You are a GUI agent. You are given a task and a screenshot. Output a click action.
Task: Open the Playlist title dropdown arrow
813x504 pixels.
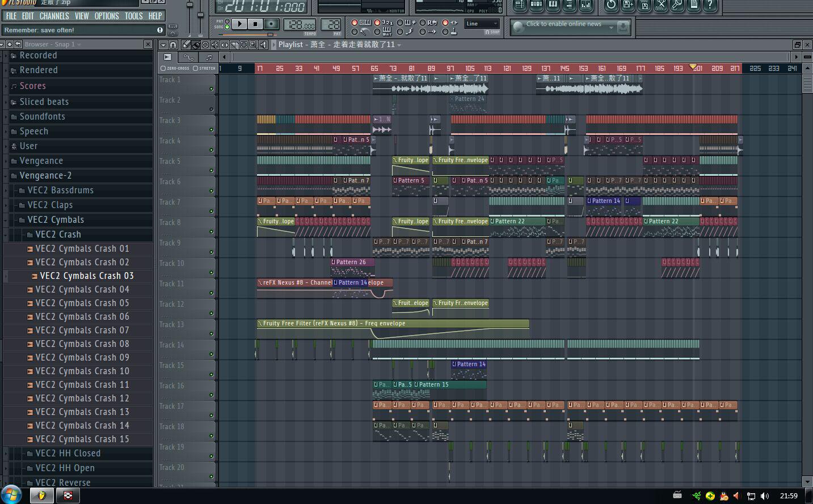coord(399,45)
